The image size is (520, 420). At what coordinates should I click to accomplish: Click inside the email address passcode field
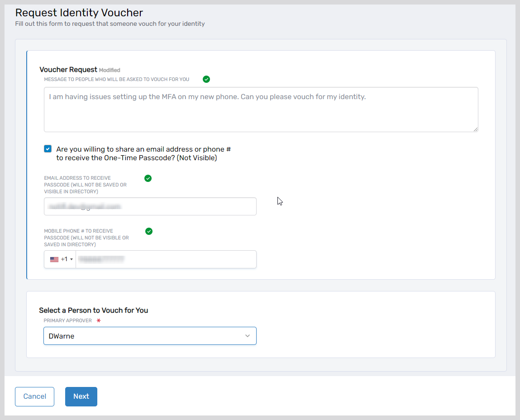coord(150,206)
